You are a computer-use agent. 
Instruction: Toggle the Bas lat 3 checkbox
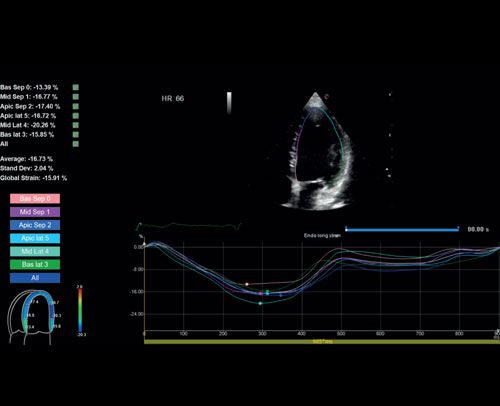[76, 134]
